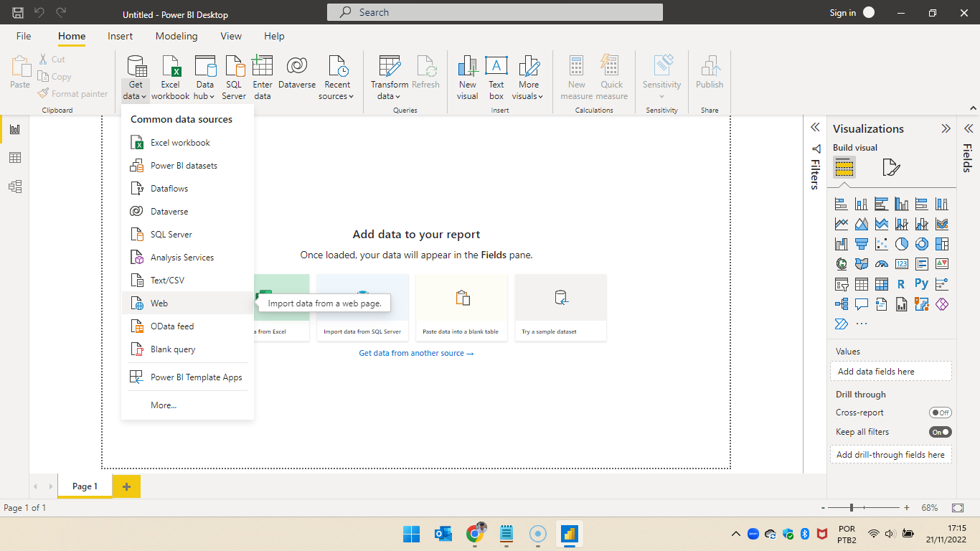Select the Power Apps visual

pyautogui.click(x=942, y=304)
